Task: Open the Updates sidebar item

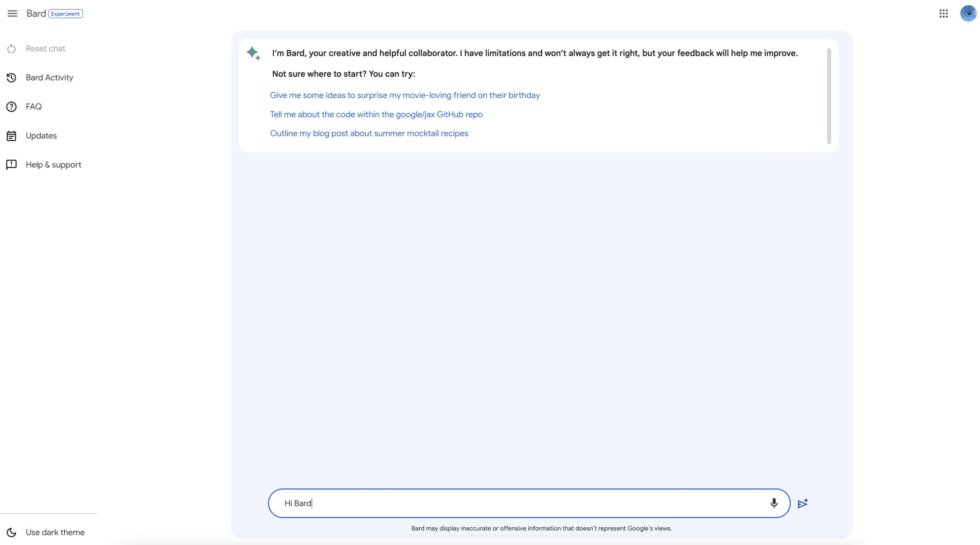Action: (41, 136)
